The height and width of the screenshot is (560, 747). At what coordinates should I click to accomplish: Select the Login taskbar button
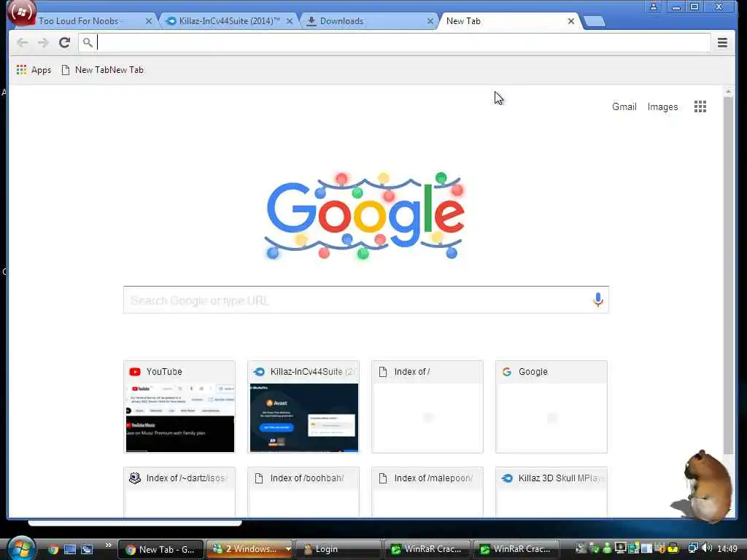coord(338,550)
